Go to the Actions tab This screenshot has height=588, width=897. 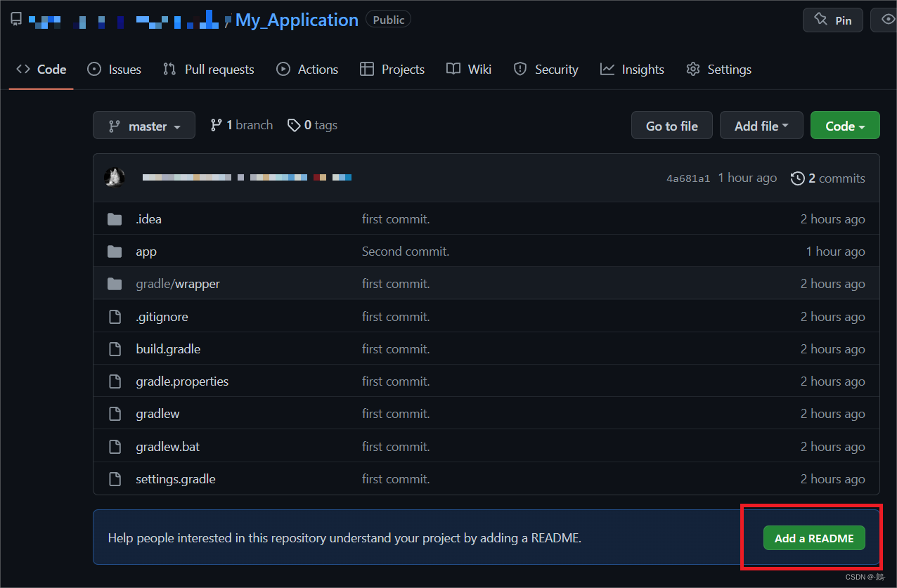[x=307, y=69]
